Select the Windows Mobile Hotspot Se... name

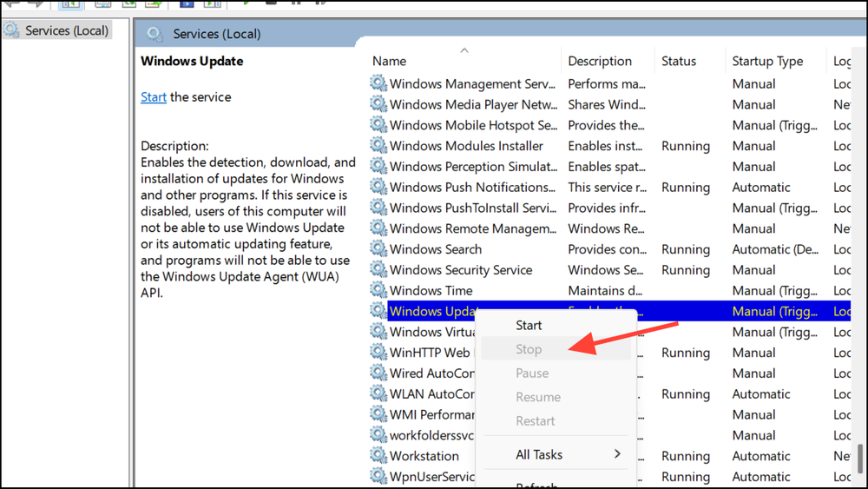[473, 125]
